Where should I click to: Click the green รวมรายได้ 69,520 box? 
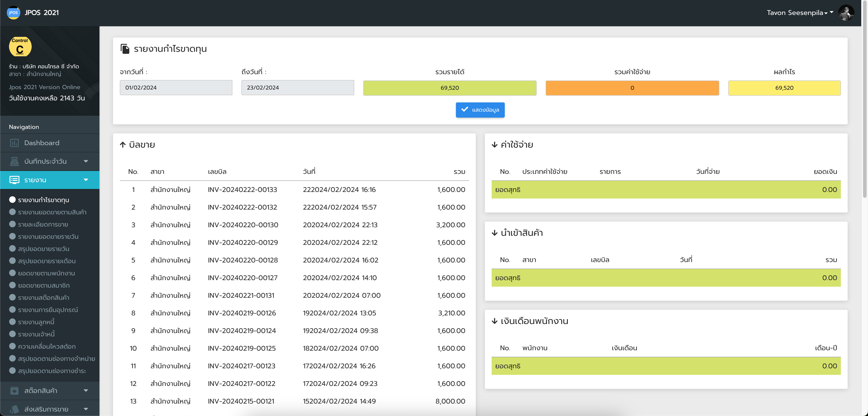[x=450, y=88]
